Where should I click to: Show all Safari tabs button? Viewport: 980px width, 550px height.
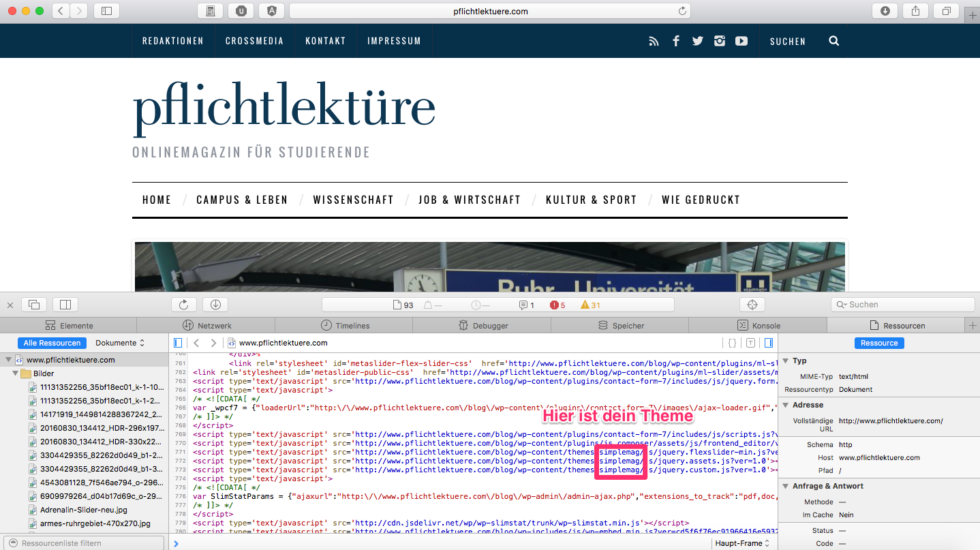point(946,11)
